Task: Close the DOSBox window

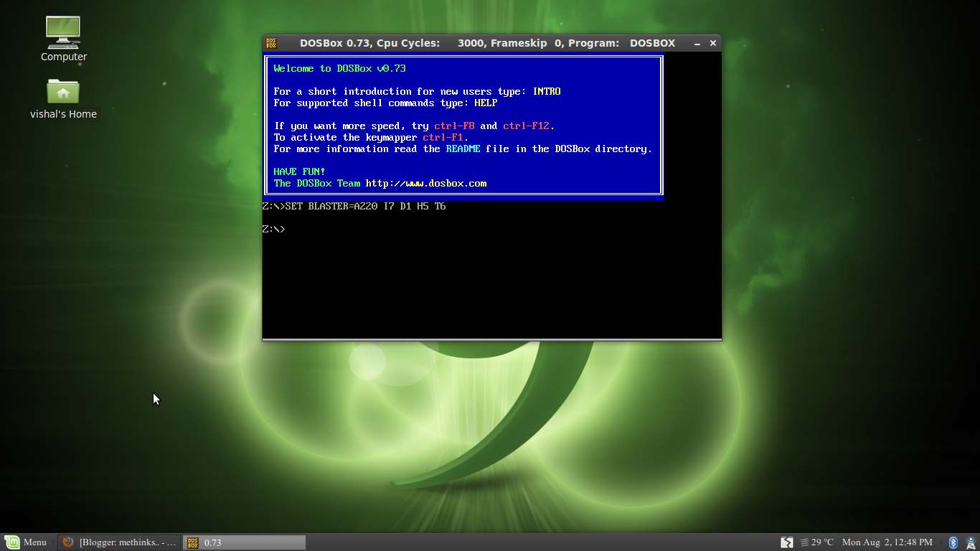Action: coord(713,43)
